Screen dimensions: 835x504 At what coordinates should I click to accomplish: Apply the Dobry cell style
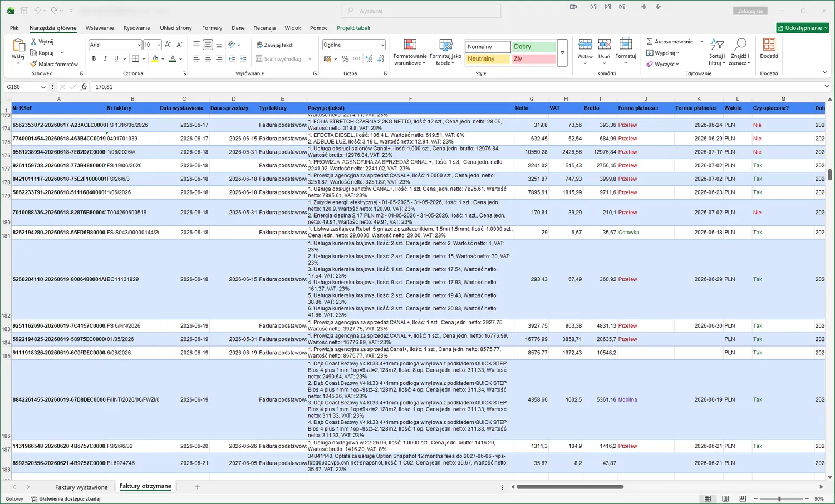pyautogui.click(x=534, y=47)
